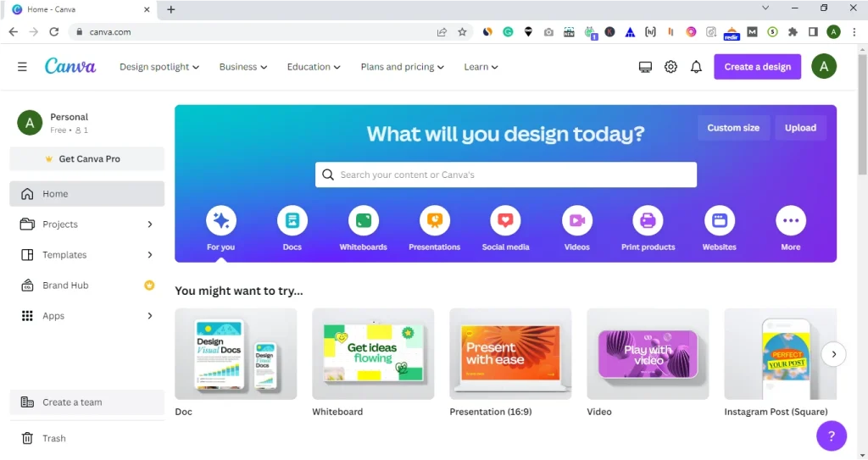Image resolution: width=868 pixels, height=460 pixels.
Task: Expand the Apps sidebar arrow
Action: click(150, 316)
